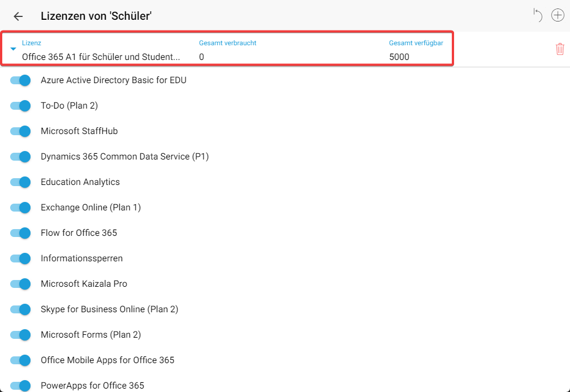Click the Gesamt verbraucht value 0
The height and width of the screenshot is (392, 570).
[x=201, y=57]
